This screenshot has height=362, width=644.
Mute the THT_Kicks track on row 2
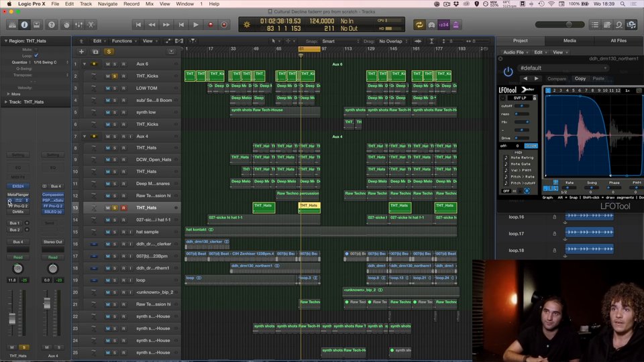[107, 76]
